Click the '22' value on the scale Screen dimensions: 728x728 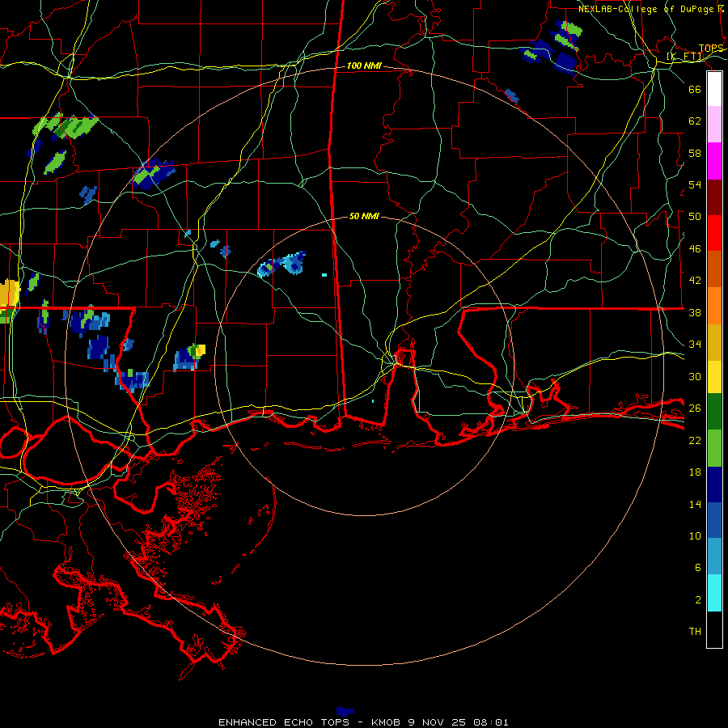point(695,440)
